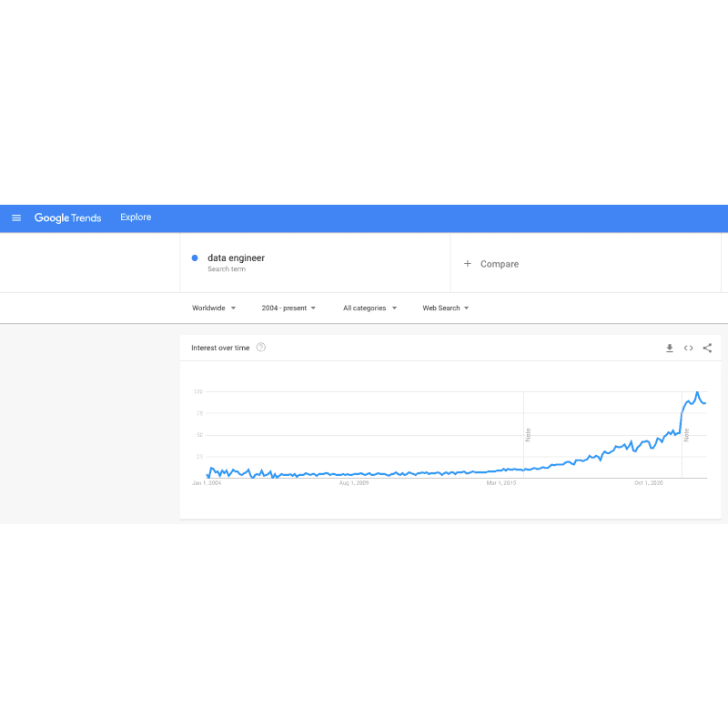728x728 pixels.
Task: Click the peak of the trend line
Action: point(697,392)
